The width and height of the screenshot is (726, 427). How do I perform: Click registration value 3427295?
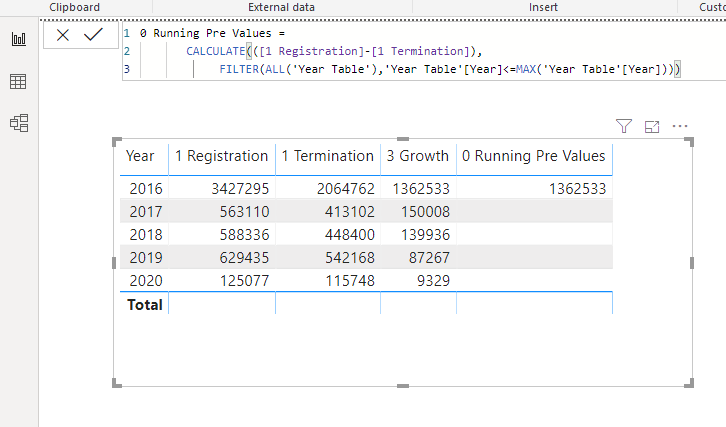[240, 188]
